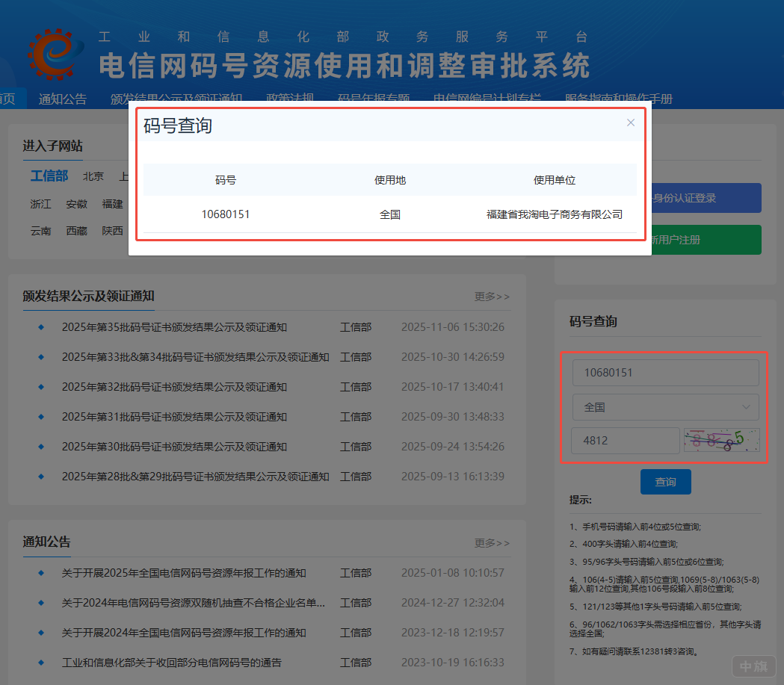Click diamond icon beside 收回部分电信网码号通告

click(40, 661)
